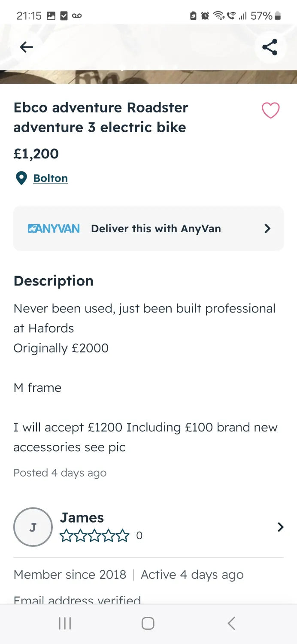The image size is (297, 644).
Task: Tap the seller avatar circle J
Action: pyautogui.click(x=33, y=527)
